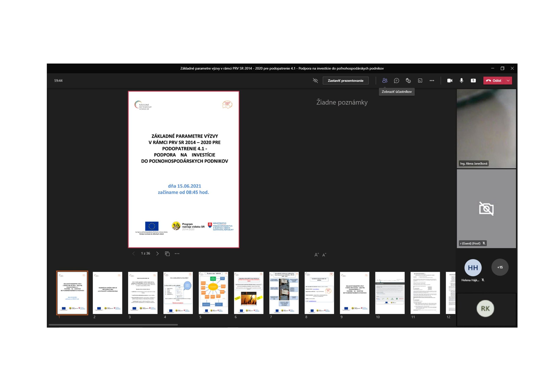Open breakout rooms icon

(420, 80)
